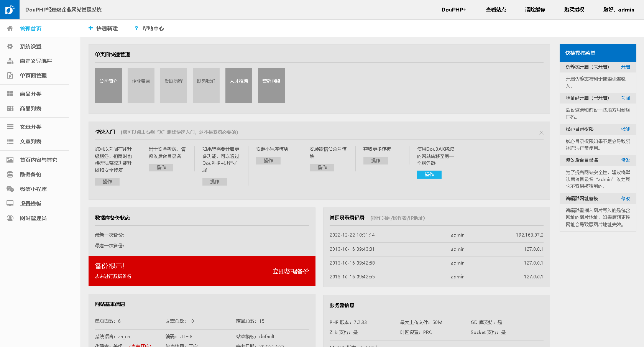Open 微信小程序 sidebar item

pos(33,189)
